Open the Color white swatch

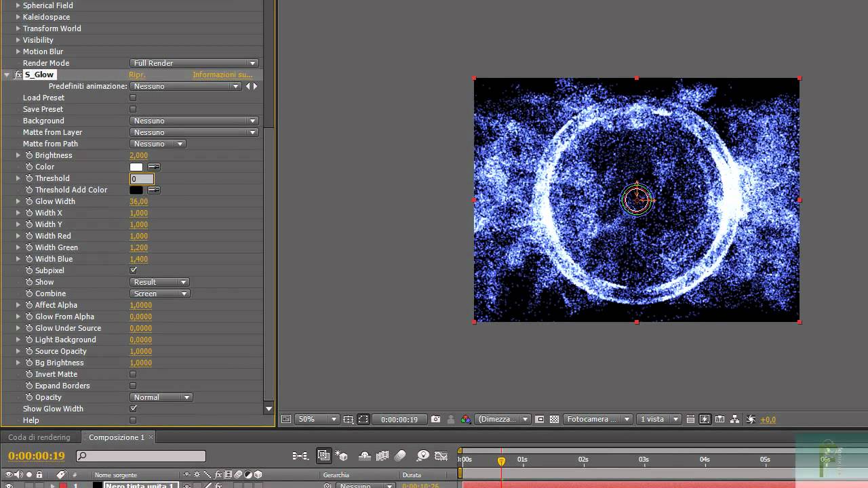point(136,167)
